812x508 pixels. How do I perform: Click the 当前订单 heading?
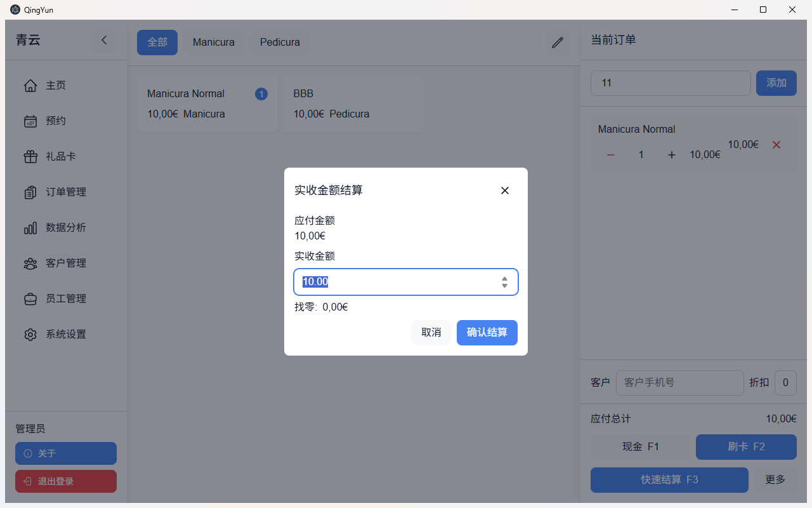tap(613, 40)
